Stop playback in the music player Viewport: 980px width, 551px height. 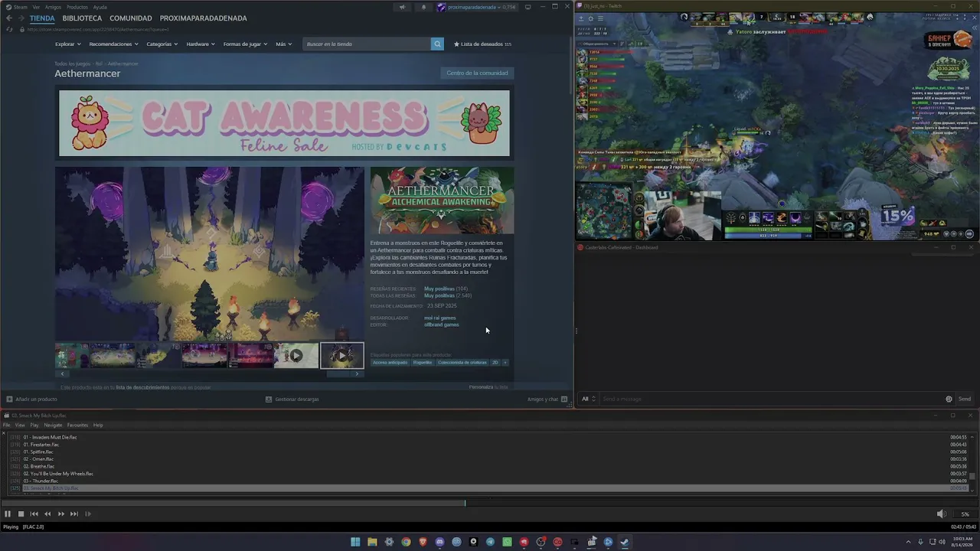coord(21,514)
